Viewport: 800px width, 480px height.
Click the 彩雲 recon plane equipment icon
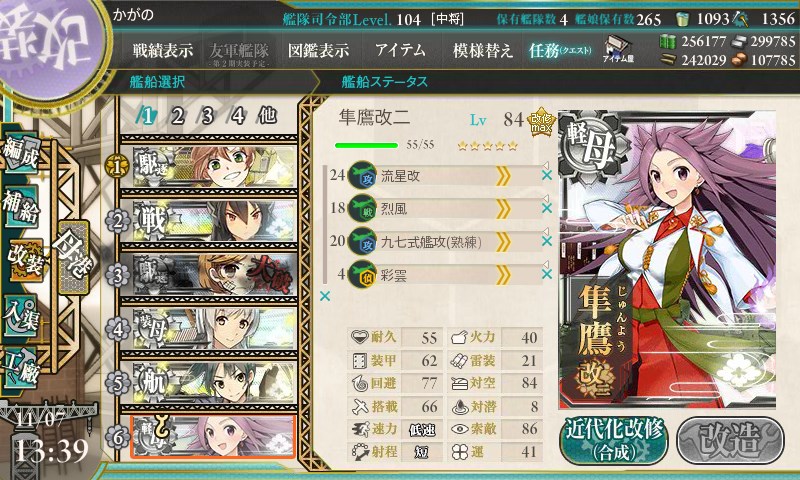(362, 275)
